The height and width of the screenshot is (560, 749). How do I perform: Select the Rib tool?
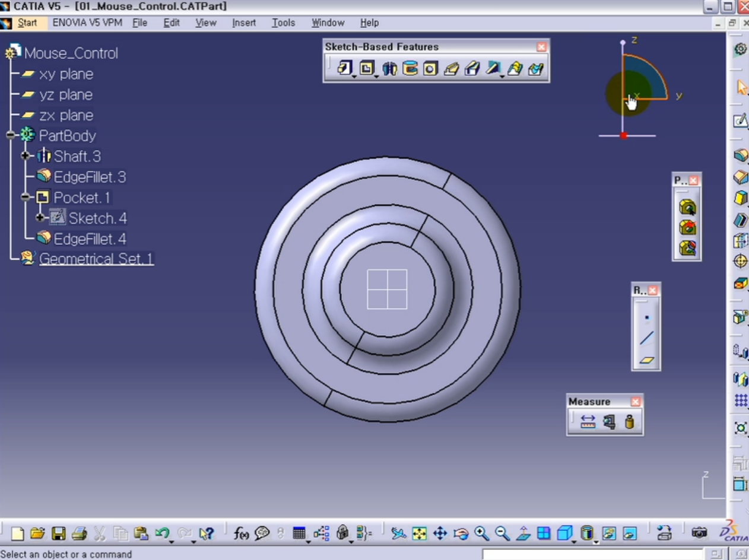point(452,69)
